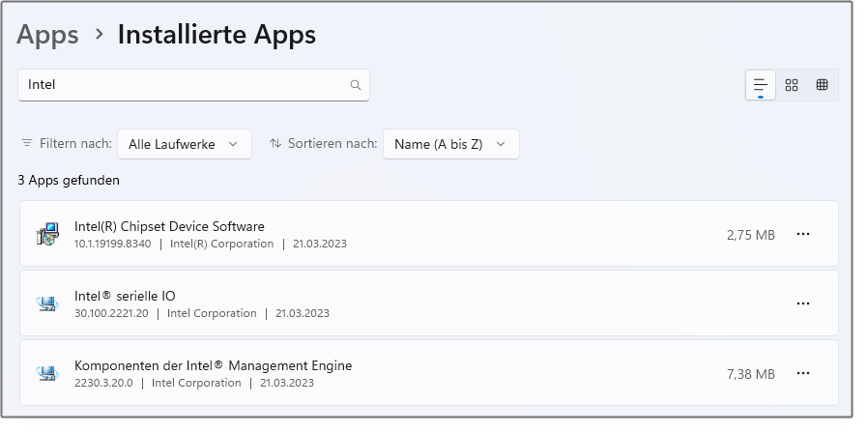Image resolution: width=868 pixels, height=433 pixels.
Task: Select Intel(R) Chipset Device Software name
Action: (169, 226)
